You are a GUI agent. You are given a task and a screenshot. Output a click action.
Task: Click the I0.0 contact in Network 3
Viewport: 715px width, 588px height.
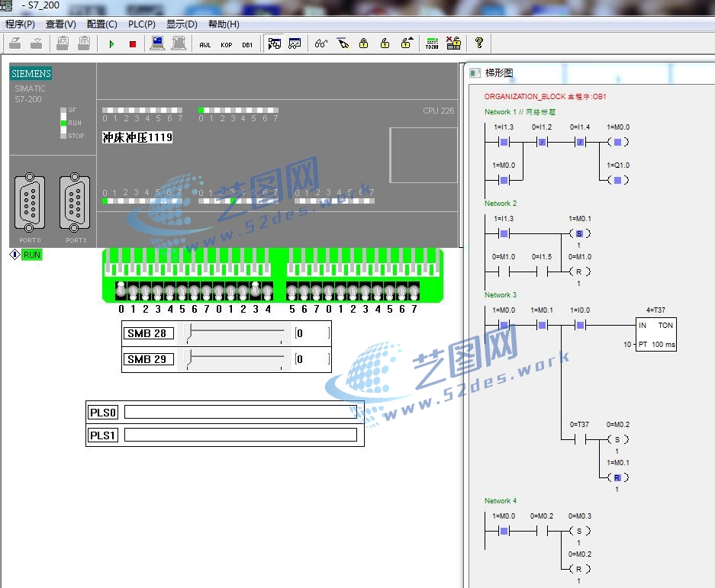pyautogui.click(x=580, y=325)
